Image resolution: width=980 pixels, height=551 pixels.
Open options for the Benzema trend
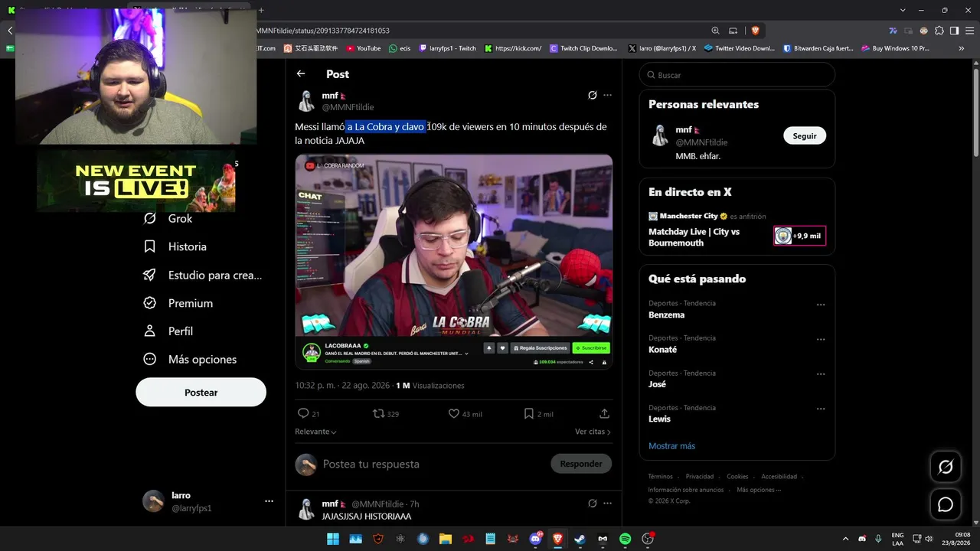[x=821, y=305]
